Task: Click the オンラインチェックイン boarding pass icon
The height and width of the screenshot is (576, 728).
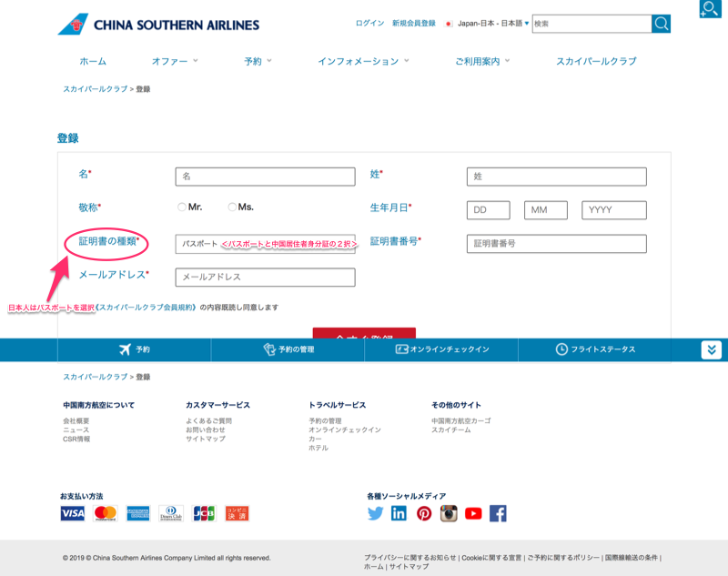Action: (x=401, y=349)
